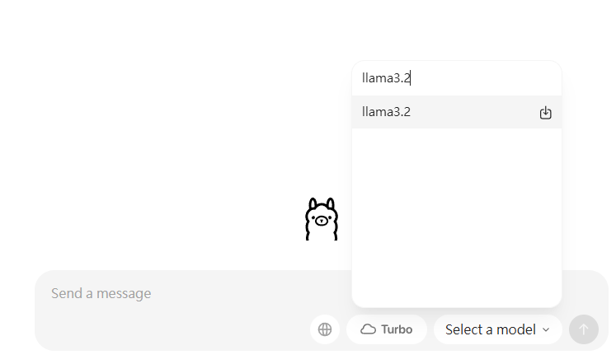Screen dimensions: 616x364
Task: Place cursor at end of search text
Action: tap(411, 78)
